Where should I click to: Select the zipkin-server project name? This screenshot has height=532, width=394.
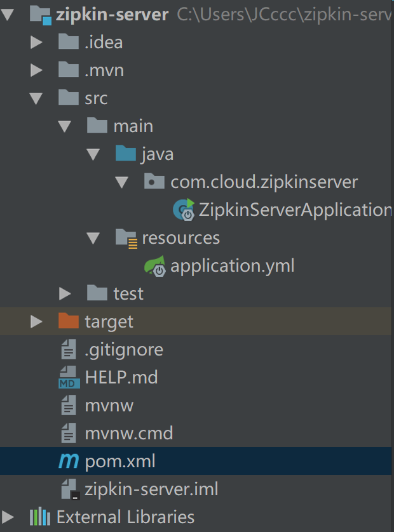tap(112, 15)
